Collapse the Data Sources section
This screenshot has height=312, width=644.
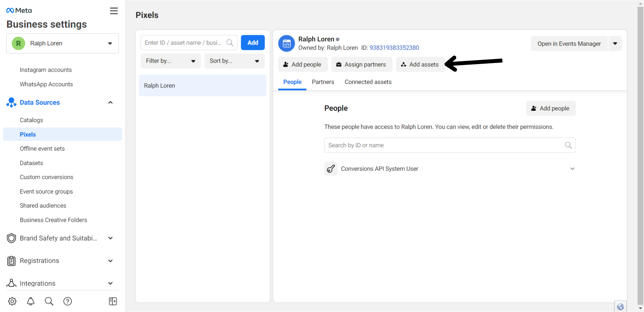(110, 102)
